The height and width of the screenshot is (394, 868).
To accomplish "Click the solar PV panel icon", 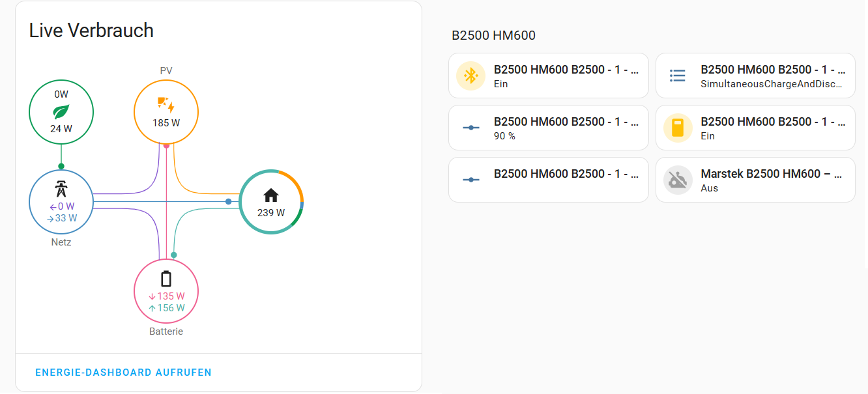I will [166, 104].
